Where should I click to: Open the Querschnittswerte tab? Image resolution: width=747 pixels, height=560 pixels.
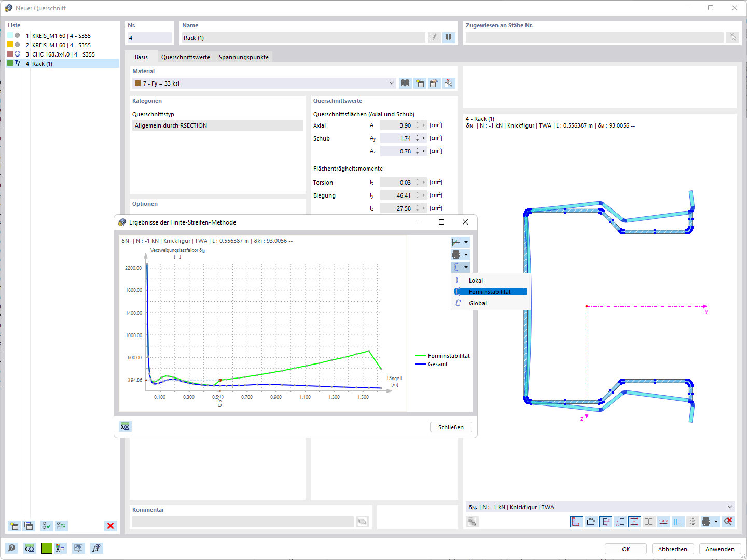click(x=185, y=57)
